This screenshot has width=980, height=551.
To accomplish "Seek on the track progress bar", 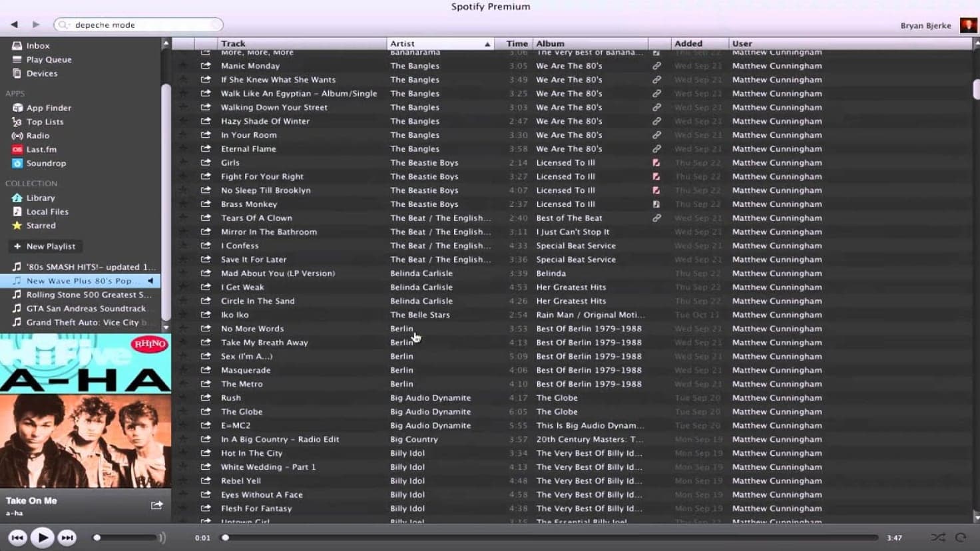I will coord(551,538).
